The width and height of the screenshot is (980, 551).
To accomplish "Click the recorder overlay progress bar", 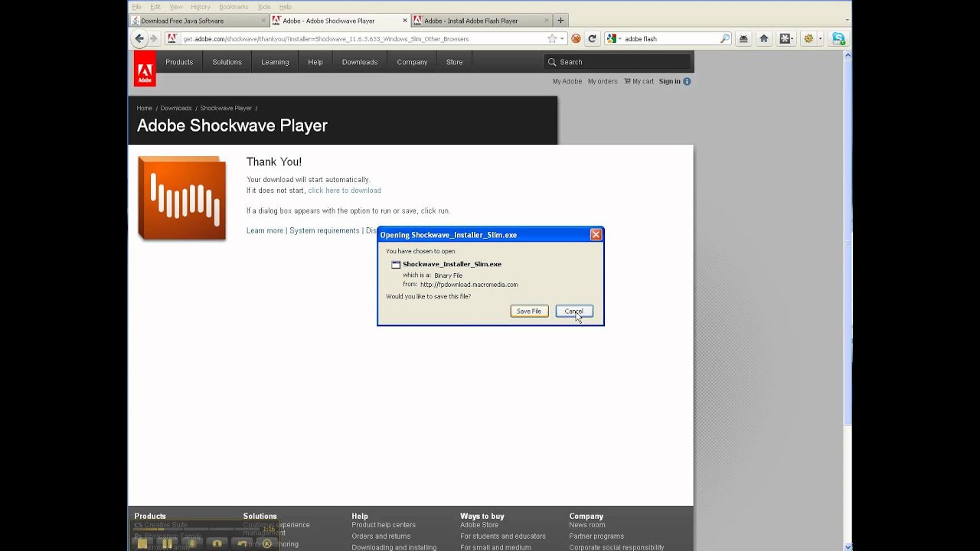I will (198, 530).
